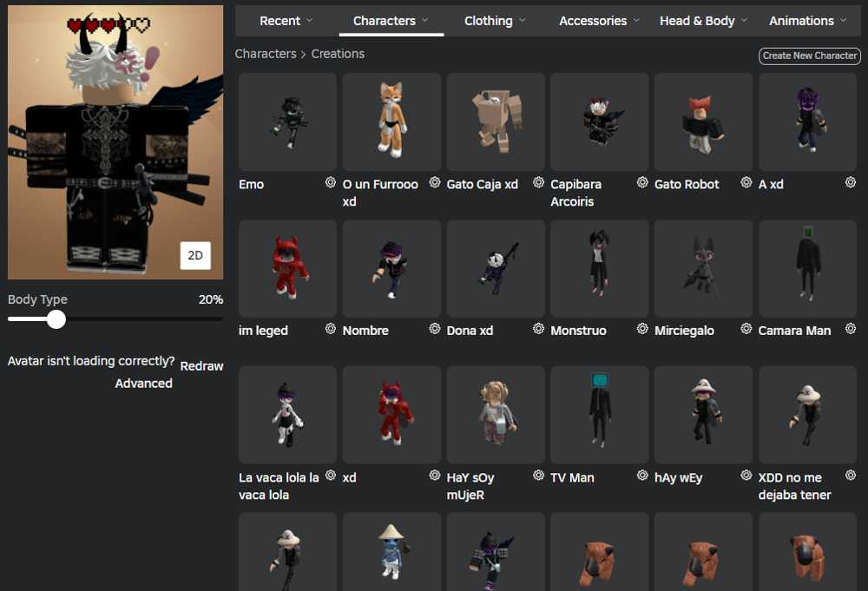Select the Emo character thumbnail
Screen dimensions: 868x591
[287, 121]
